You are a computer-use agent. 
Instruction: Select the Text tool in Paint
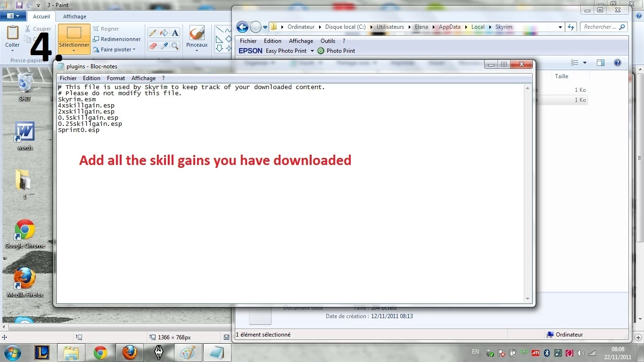coord(175,33)
